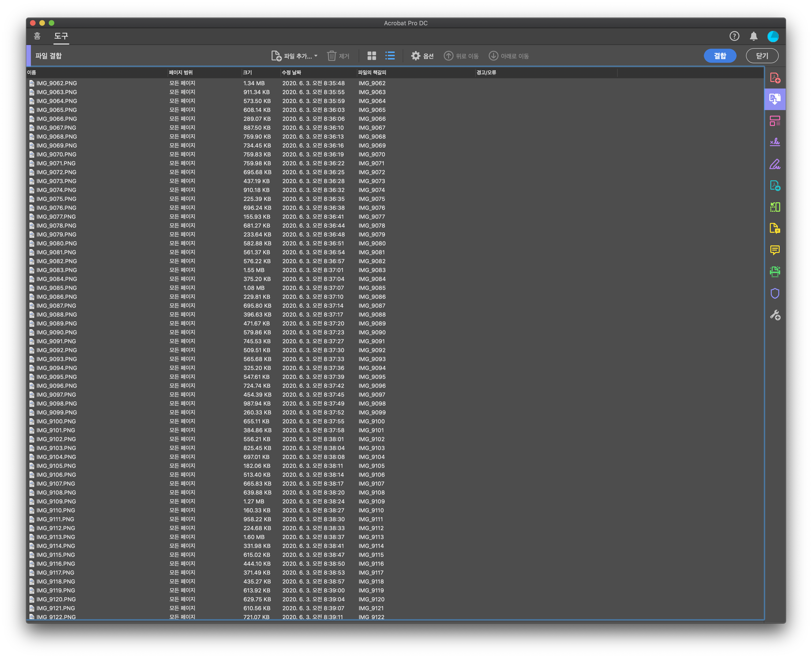Image resolution: width=812 pixels, height=658 pixels.
Task: Click the blue 결합 button
Action: 720,56
